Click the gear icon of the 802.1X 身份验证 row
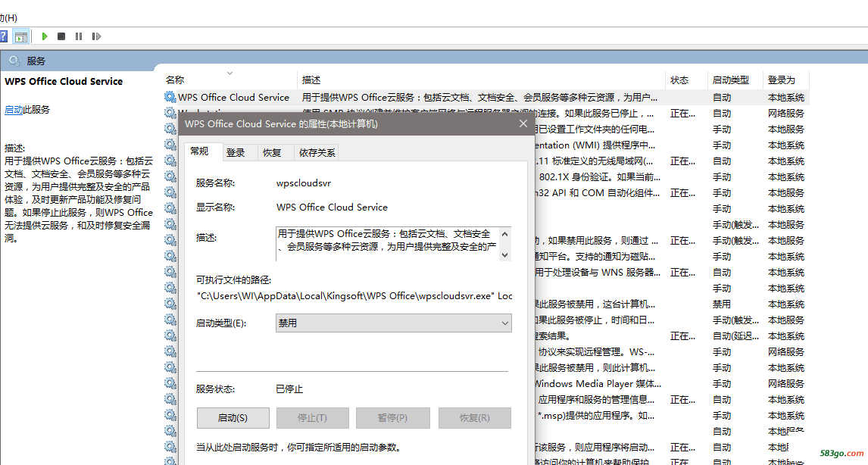868x465 pixels. 170,176
